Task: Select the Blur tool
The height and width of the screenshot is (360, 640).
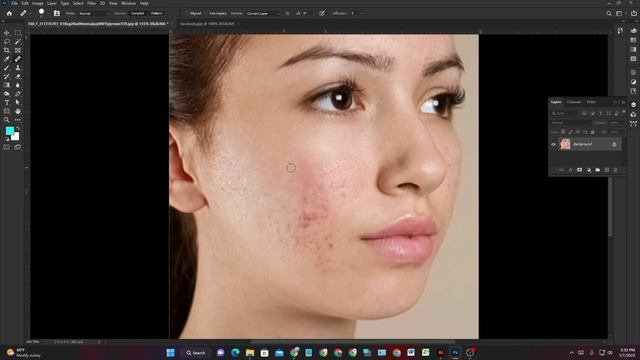Action: [18, 85]
